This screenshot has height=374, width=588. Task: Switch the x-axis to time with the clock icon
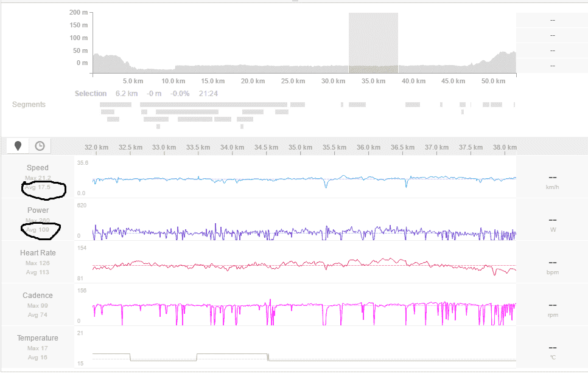tap(40, 146)
